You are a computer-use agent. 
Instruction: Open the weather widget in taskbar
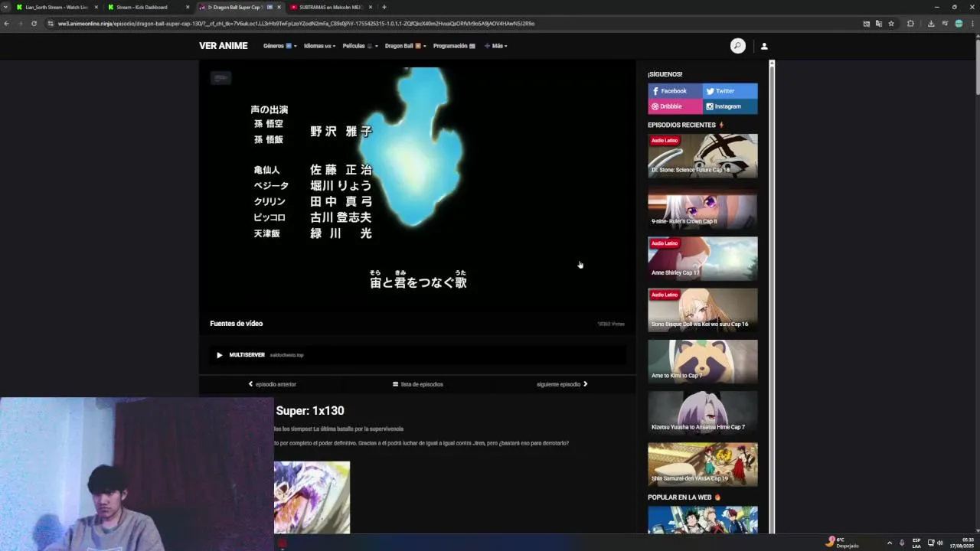(x=842, y=543)
